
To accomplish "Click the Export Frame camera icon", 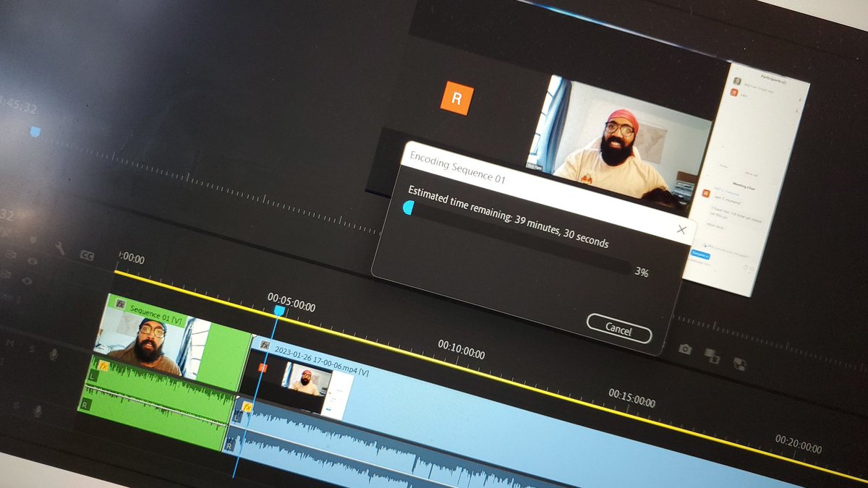I will (x=685, y=349).
